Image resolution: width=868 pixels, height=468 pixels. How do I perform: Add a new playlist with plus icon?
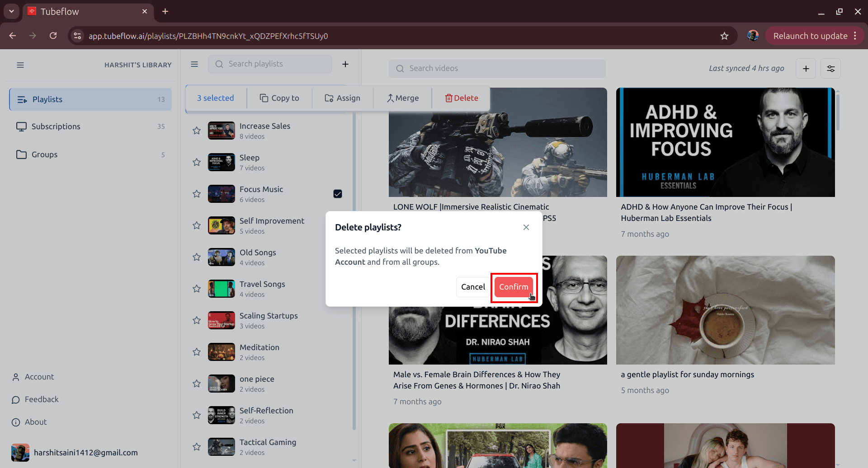point(345,64)
